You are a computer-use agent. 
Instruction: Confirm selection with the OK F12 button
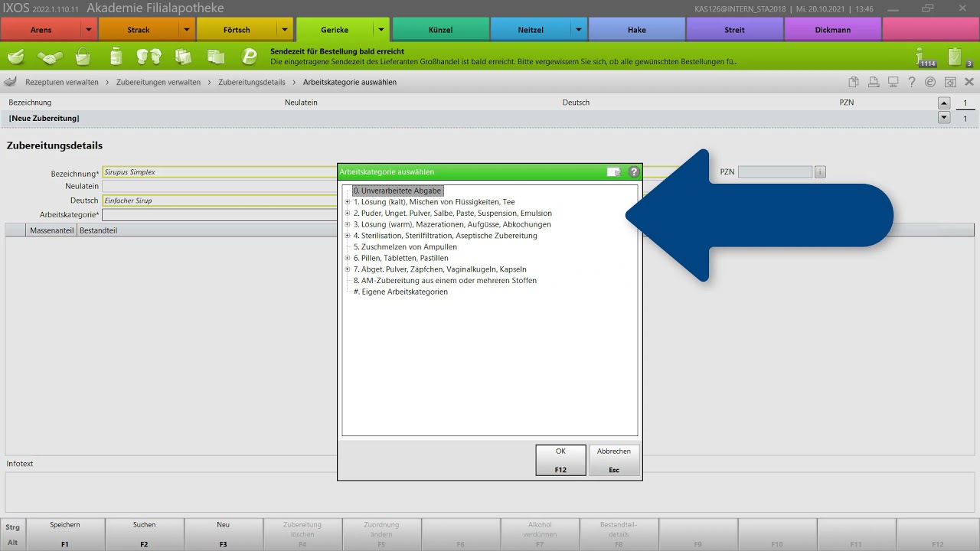(560, 461)
